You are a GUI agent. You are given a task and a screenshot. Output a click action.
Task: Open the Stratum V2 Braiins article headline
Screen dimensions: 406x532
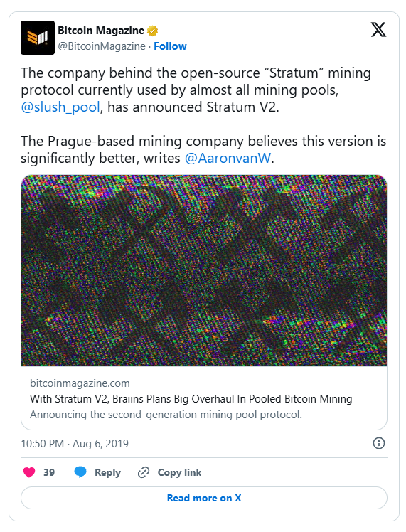(x=191, y=399)
